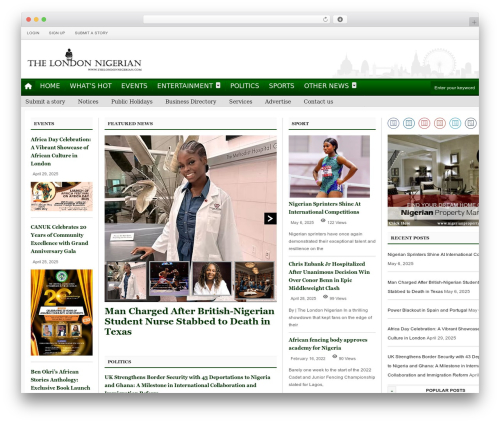
Task: Click the Login link
Action: click(x=33, y=33)
